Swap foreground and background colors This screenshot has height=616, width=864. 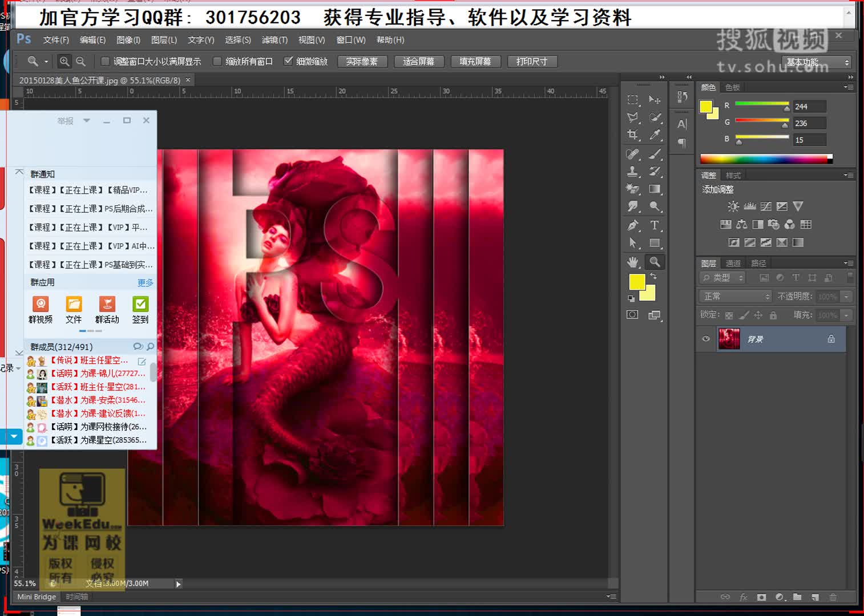pos(653,276)
